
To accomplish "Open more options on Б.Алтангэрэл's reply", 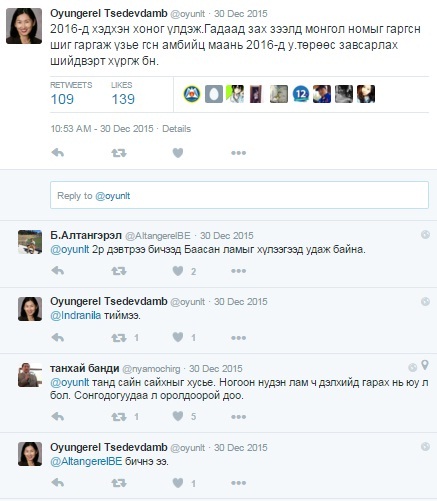I will pyautogui.click(x=238, y=271).
